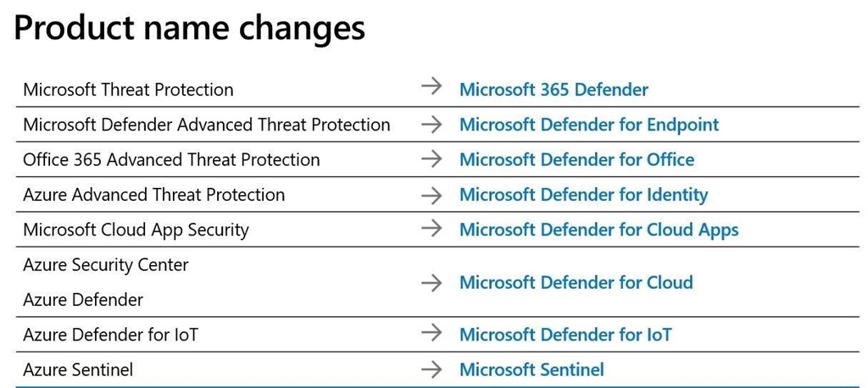Click the arrow after Azure Defender for IoT
The width and height of the screenshot is (868, 388).
click(x=431, y=335)
